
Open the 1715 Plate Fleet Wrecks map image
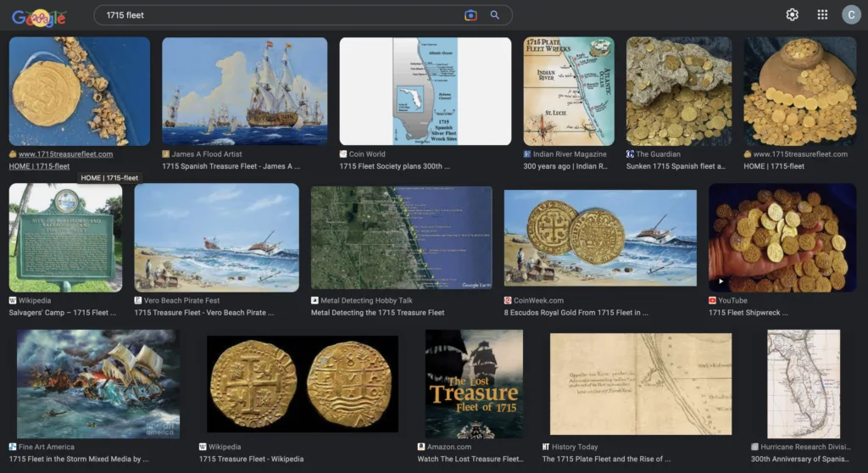(x=569, y=92)
